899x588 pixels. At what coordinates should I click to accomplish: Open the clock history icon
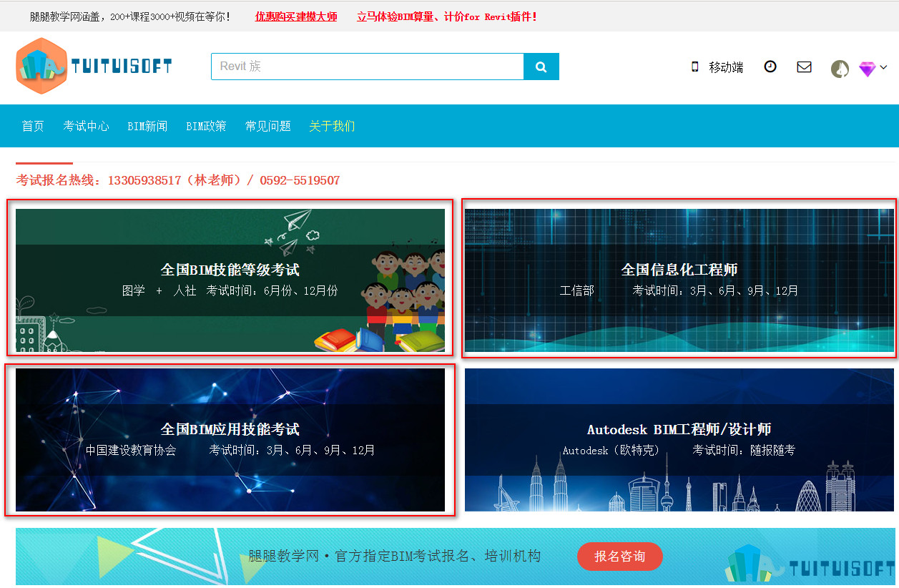(770, 67)
